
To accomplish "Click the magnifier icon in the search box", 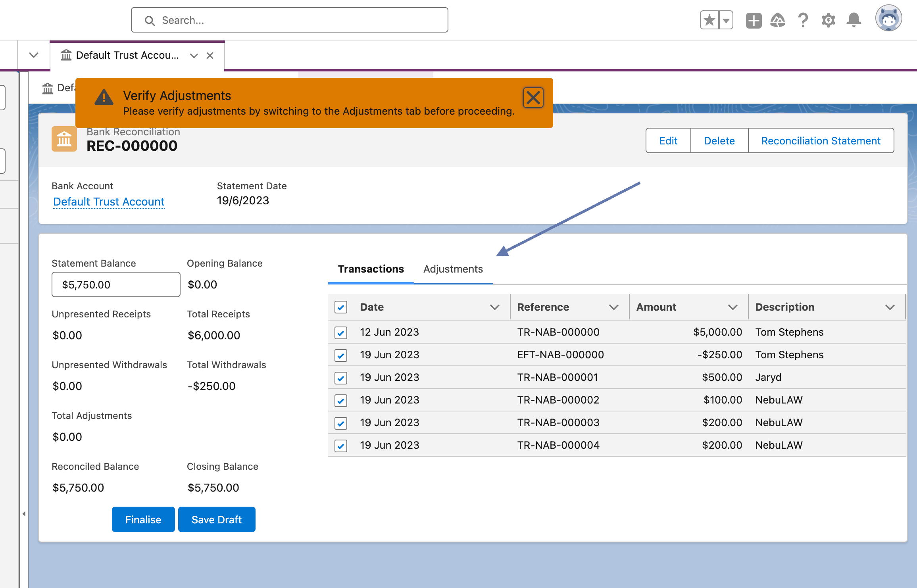I will tap(150, 21).
